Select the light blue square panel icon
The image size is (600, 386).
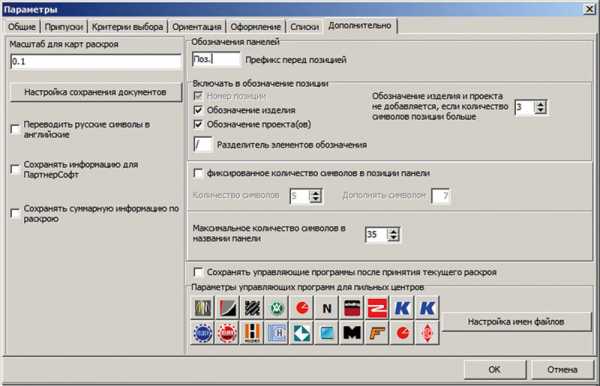(x=327, y=332)
